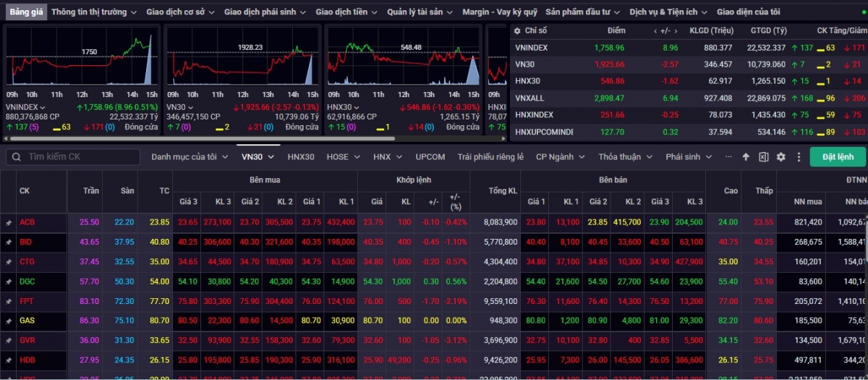Click the right chevron next to +/- header
Screen dimensions: 868x380
pyautogui.click(x=674, y=30)
